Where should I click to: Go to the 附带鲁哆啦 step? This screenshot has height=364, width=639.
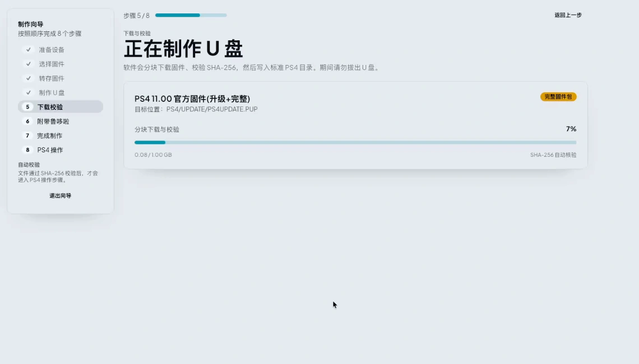61,122
